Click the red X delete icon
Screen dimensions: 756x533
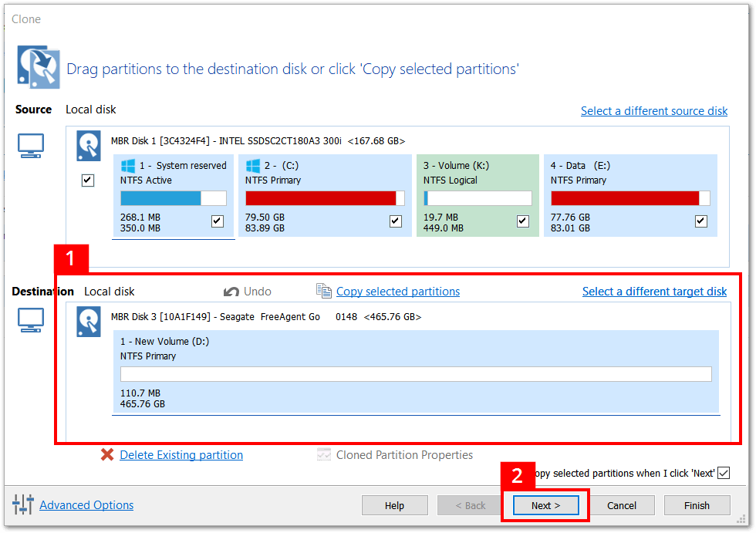click(107, 454)
